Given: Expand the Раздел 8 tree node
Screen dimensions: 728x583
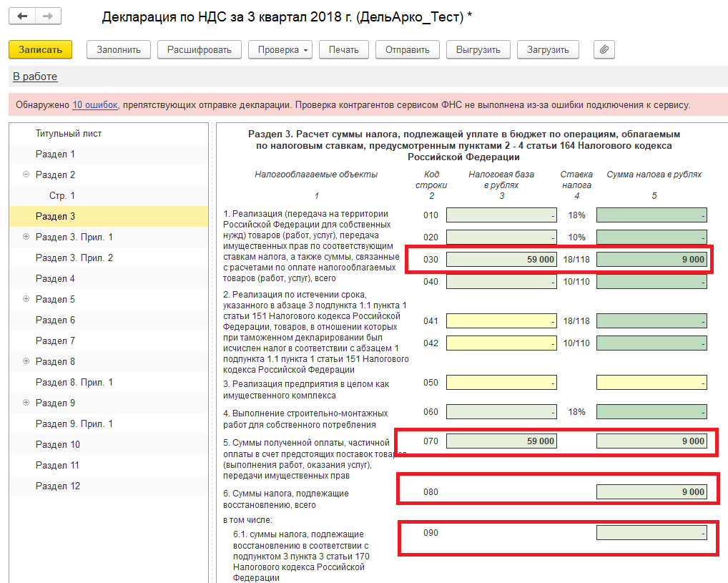Looking at the screenshot, I should [x=26, y=361].
